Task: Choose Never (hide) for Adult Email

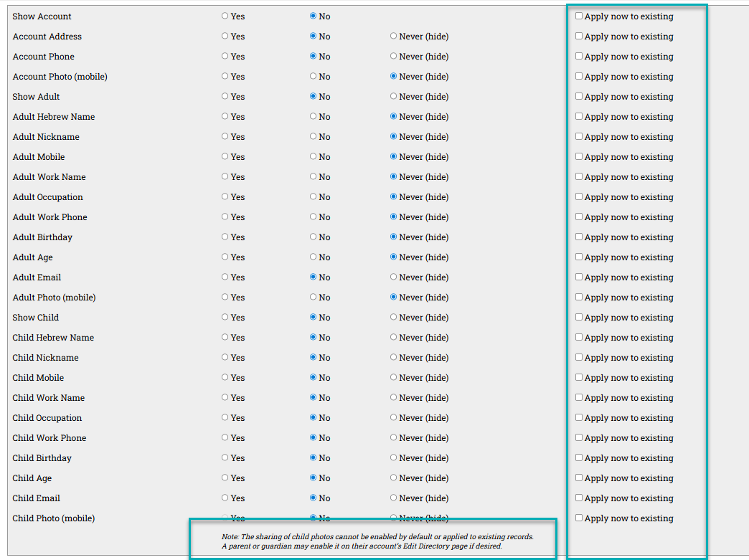Action: point(393,277)
